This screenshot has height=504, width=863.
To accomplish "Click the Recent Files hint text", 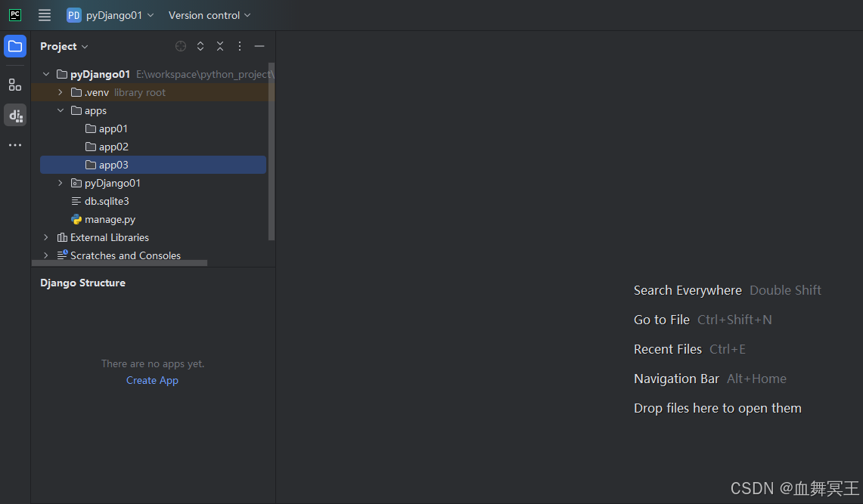I will click(668, 349).
